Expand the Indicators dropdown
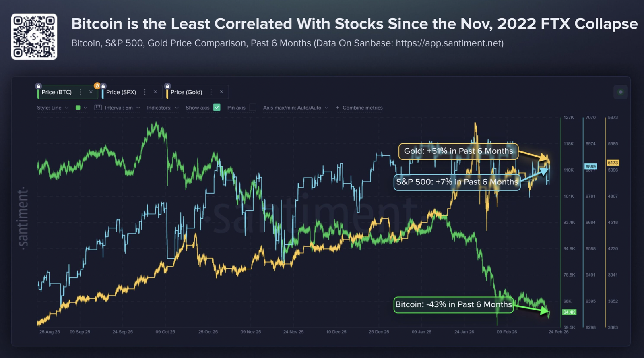Viewport: 644px width, 358px height. tap(163, 108)
